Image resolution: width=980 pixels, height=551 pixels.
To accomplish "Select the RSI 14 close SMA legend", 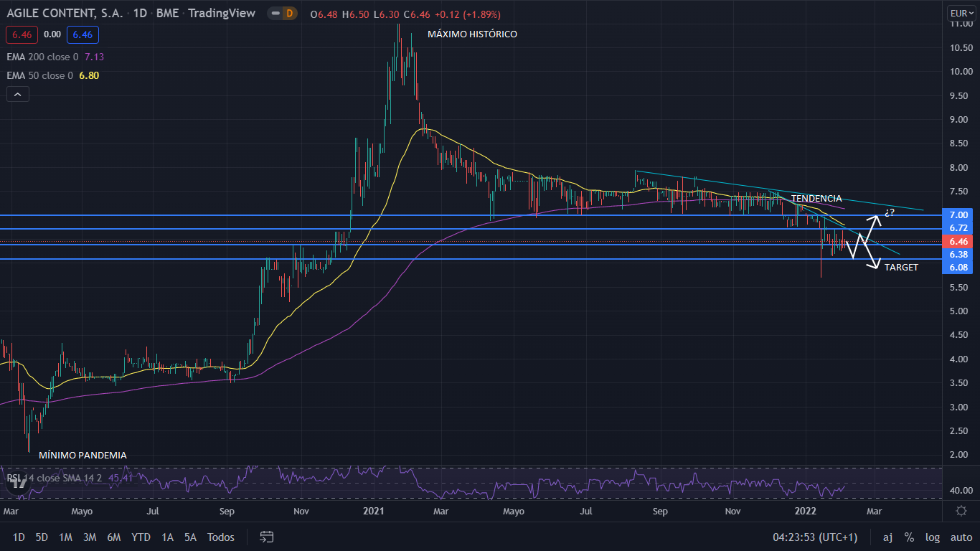I will point(56,477).
